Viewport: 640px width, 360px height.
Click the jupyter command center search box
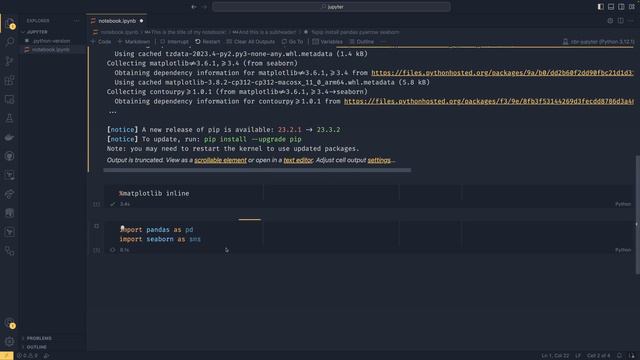click(x=331, y=7)
